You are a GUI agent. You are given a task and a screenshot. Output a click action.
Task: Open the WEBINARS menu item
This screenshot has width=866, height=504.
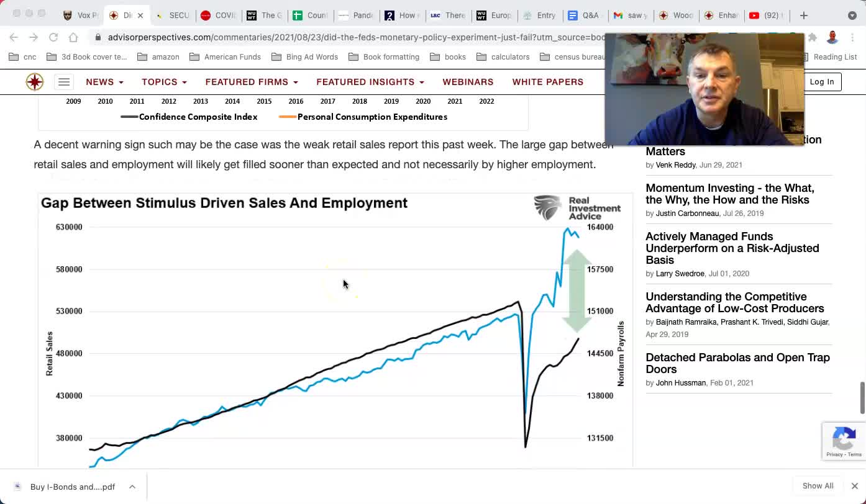pos(468,82)
